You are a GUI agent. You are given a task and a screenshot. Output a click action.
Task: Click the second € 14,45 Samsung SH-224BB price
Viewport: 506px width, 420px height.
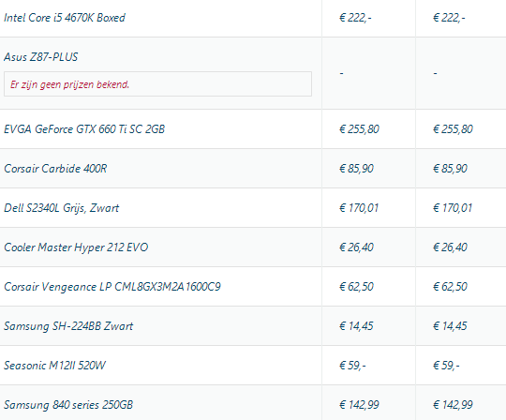pyautogui.click(x=450, y=326)
